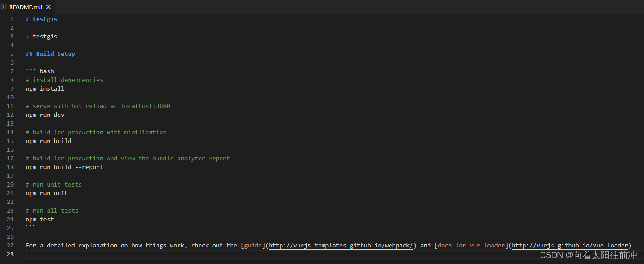The width and height of the screenshot is (644, 264).
Task: Click line number 15 in the gutter
Action: point(10,141)
